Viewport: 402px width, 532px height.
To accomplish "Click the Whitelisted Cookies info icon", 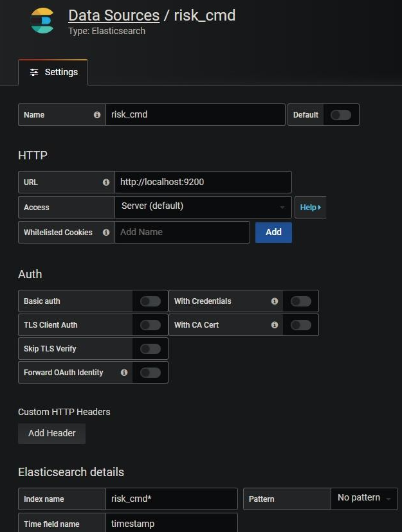I will tap(106, 233).
